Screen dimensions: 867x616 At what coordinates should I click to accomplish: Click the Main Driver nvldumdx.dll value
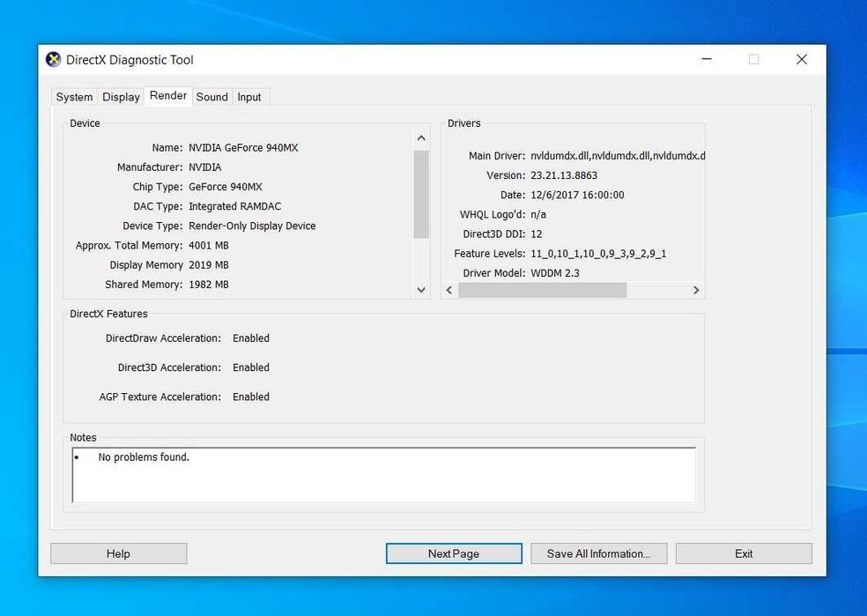(618, 156)
